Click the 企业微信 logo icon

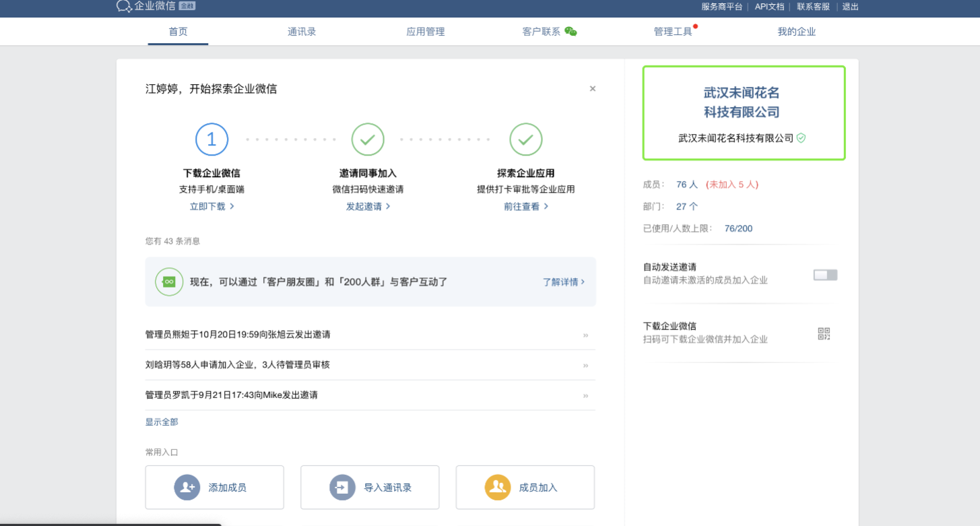click(x=124, y=6)
